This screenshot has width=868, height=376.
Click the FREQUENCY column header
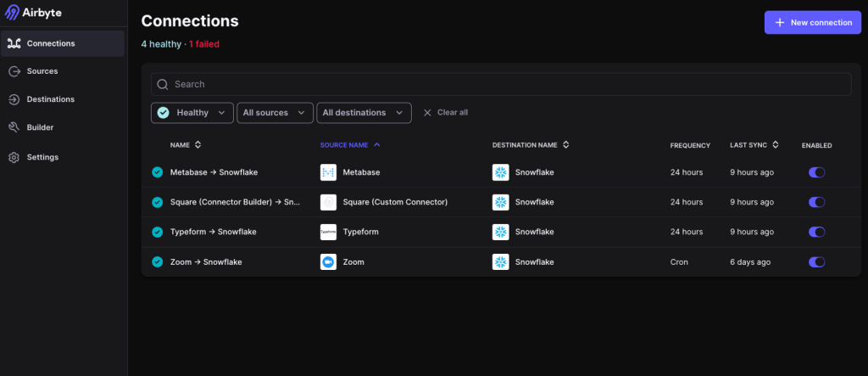point(690,145)
